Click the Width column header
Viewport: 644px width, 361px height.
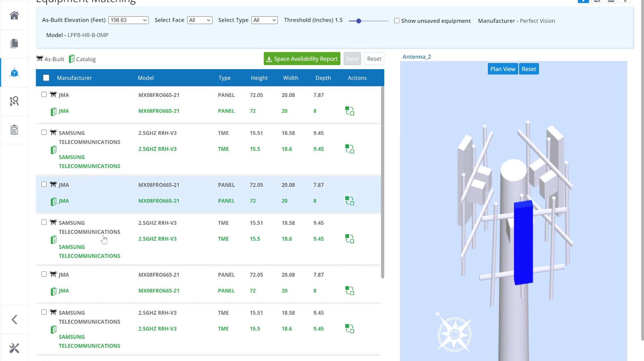pyautogui.click(x=291, y=78)
